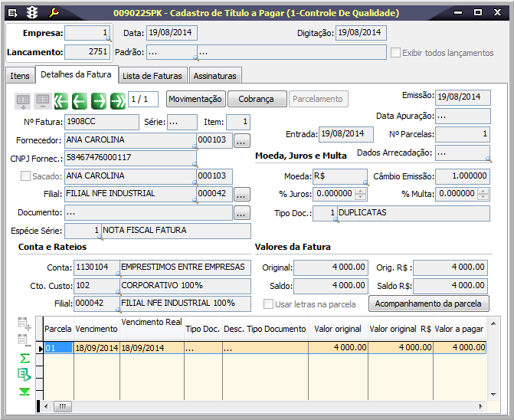Click lookup magnifier on Dados Arrecadação field
The width and height of the screenshot is (514, 420).
click(x=489, y=159)
